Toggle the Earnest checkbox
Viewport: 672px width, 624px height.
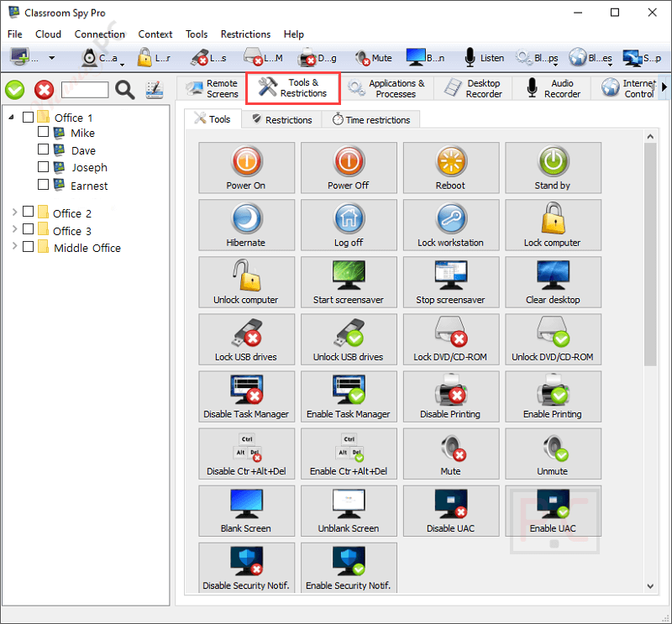44,186
